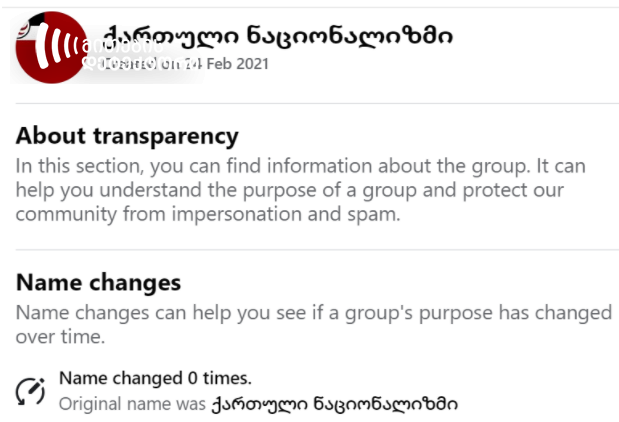Click line Name changes can help you
Image resolution: width=619 pixels, height=422 pixels.
pos(314,313)
